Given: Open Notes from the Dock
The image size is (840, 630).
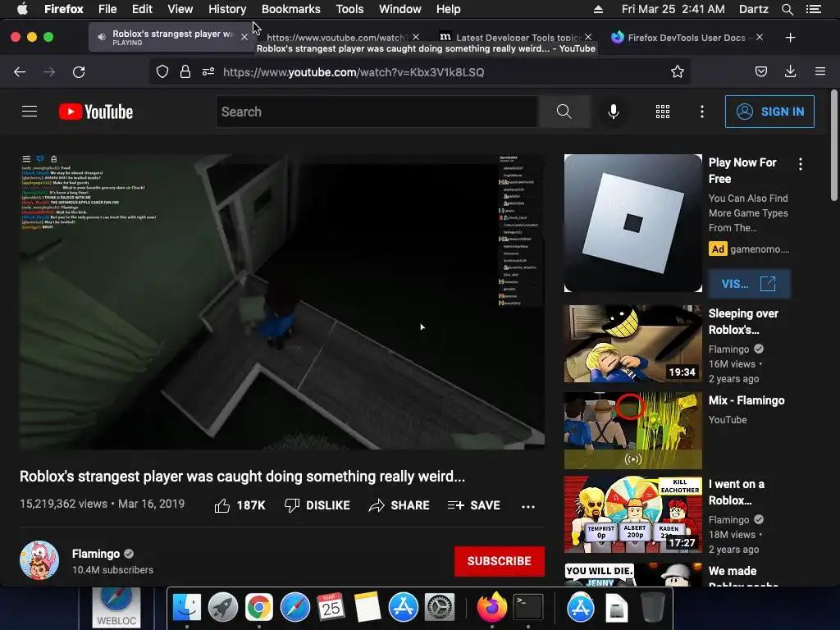Looking at the screenshot, I should [x=367, y=608].
